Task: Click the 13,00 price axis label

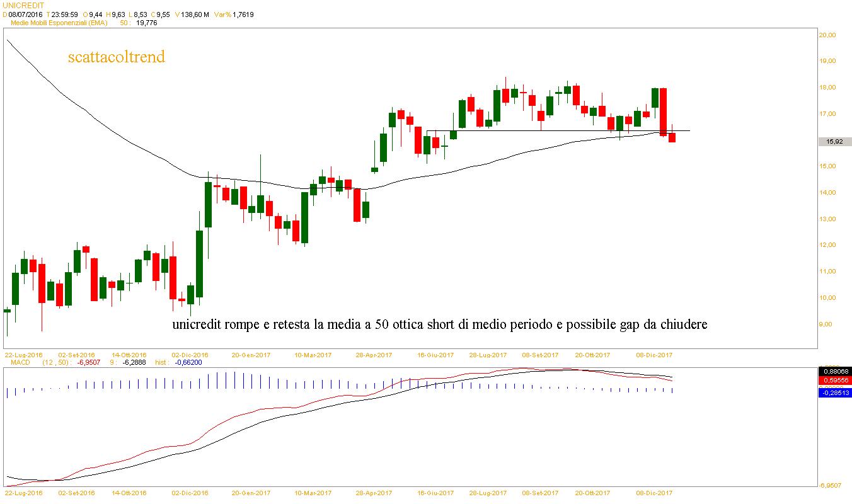Action: click(x=827, y=219)
